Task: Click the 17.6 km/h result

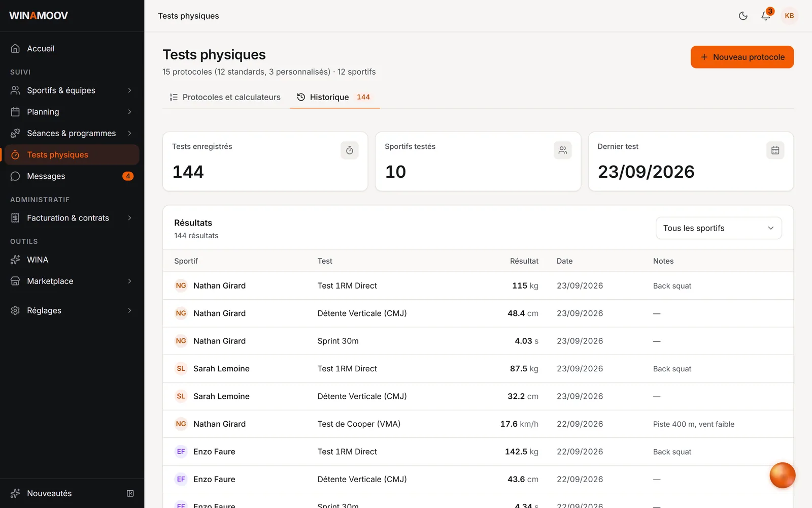Action: point(519,424)
